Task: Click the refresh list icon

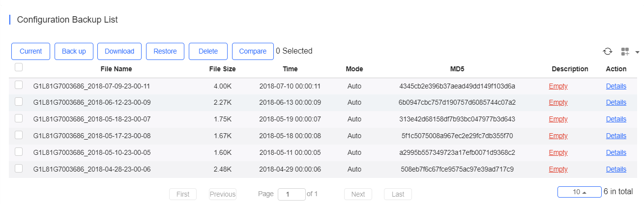Action: (x=608, y=51)
